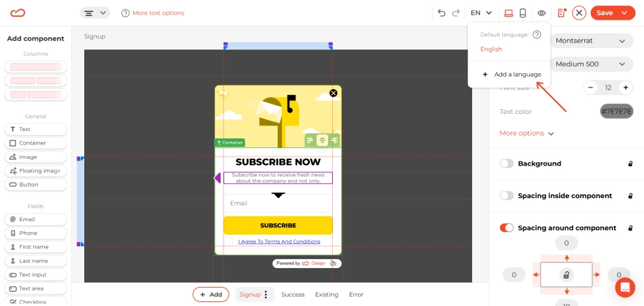The image size is (644, 306).
Task: Hide the Powered by Claspo badge
Action: (333, 263)
